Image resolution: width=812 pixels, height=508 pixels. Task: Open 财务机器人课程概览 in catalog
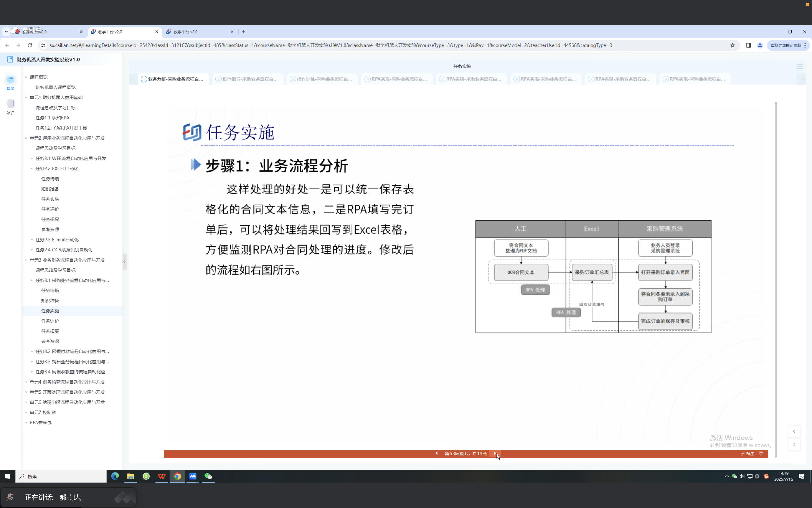click(x=55, y=87)
